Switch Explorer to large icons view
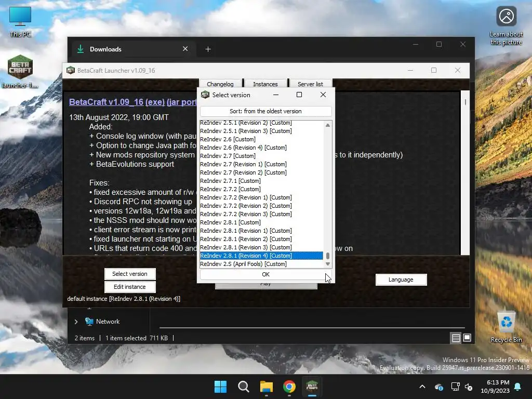532x399 pixels. click(467, 338)
